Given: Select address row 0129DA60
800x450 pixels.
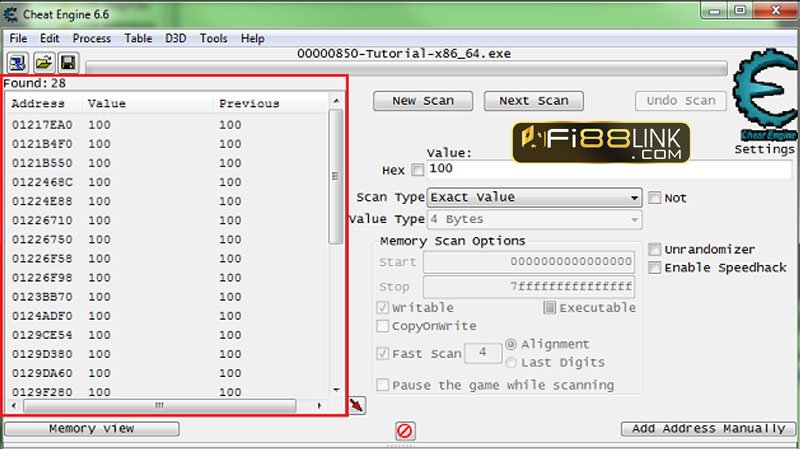Looking at the screenshot, I should pyautogui.click(x=167, y=373).
